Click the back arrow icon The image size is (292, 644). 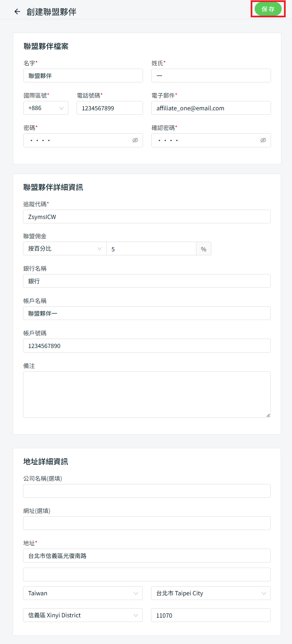click(x=17, y=12)
